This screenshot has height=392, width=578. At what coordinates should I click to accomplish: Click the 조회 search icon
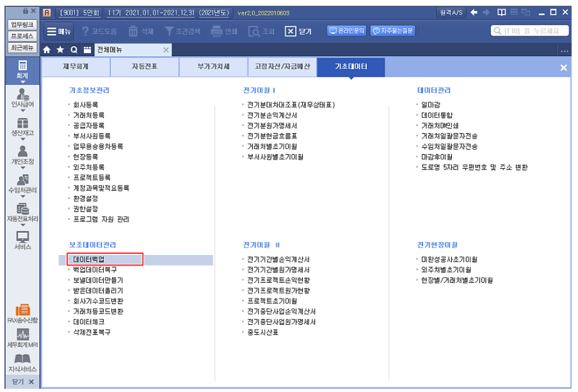tap(261, 31)
